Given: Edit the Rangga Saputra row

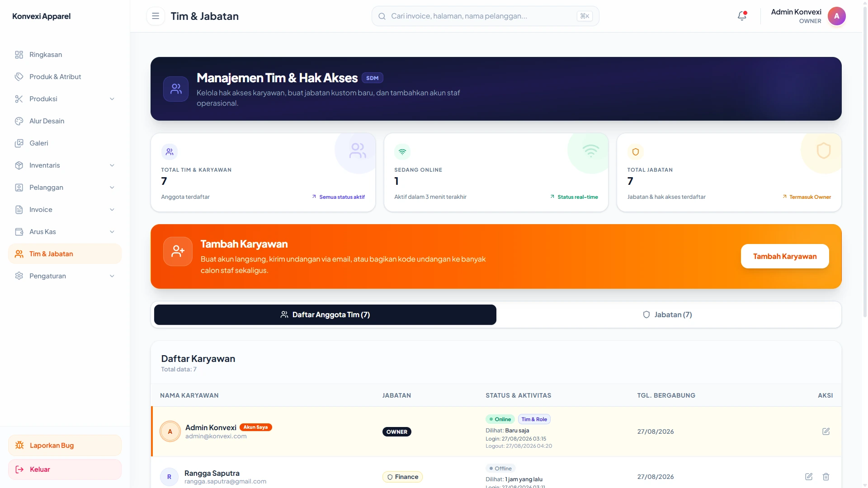Looking at the screenshot, I should point(809,477).
